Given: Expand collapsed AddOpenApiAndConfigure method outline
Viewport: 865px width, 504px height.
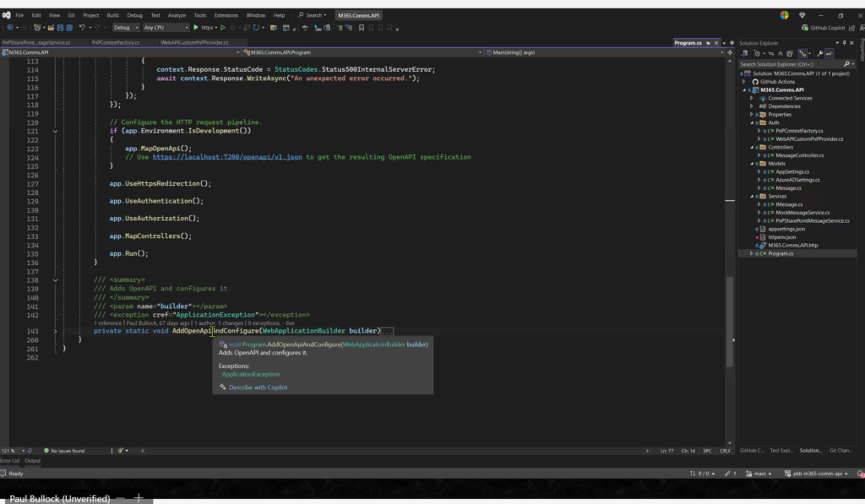Looking at the screenshot, I should point(55,331).
